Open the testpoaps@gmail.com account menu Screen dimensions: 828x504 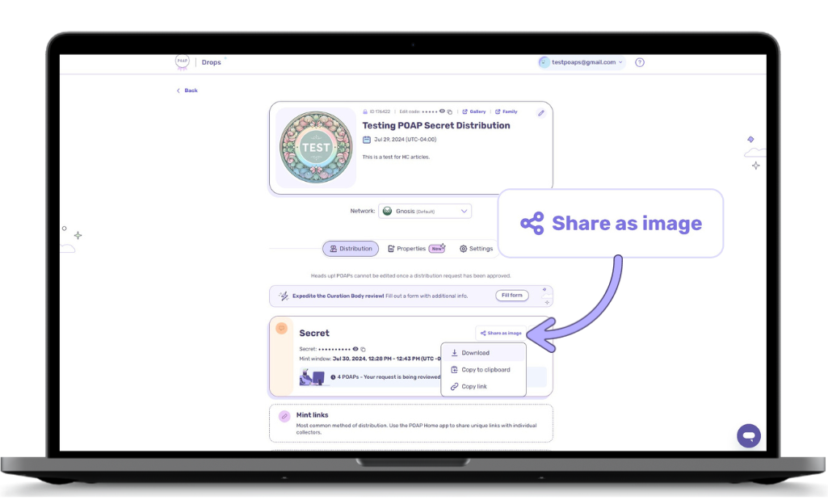tap(582, 62)
